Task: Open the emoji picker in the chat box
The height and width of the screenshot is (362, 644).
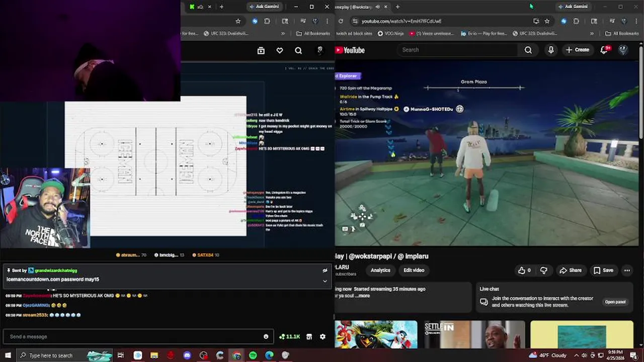Action: click(266, 337)
